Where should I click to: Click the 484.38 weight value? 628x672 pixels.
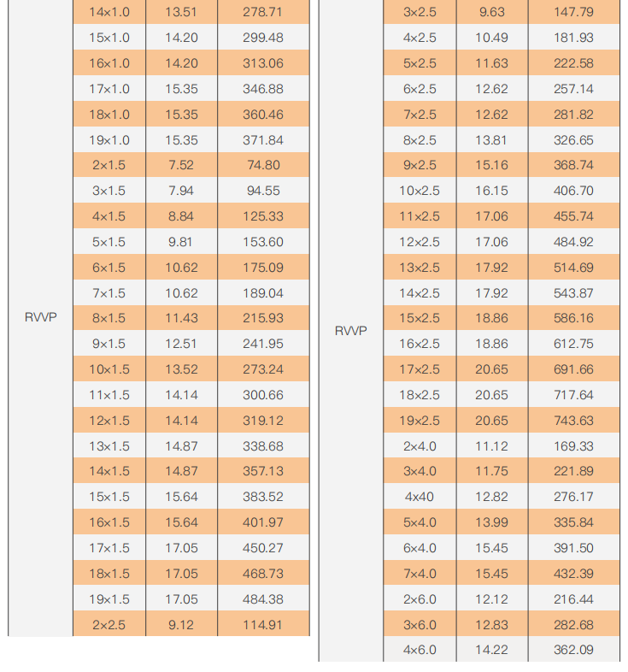click(262, 598)
